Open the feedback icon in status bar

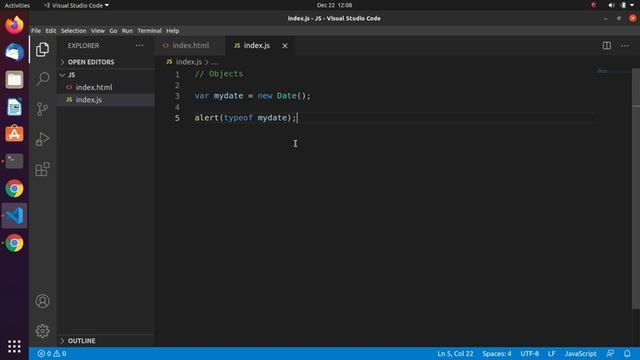(610, 353)
